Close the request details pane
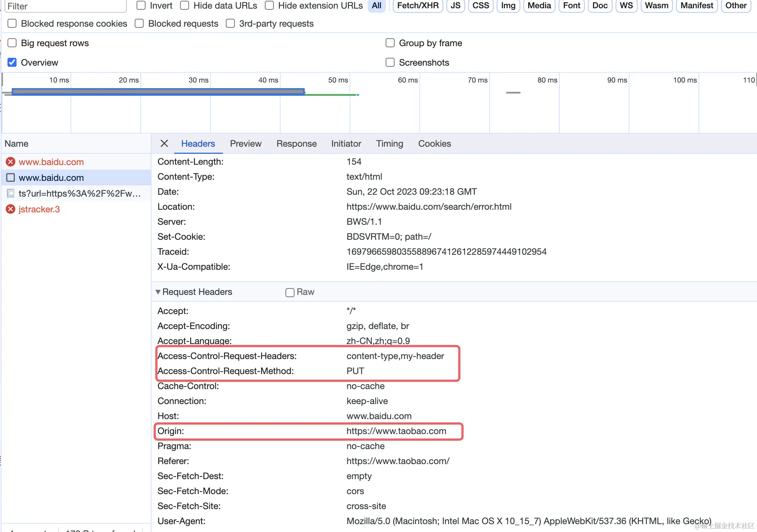757x532 pixels. (164, 144)
